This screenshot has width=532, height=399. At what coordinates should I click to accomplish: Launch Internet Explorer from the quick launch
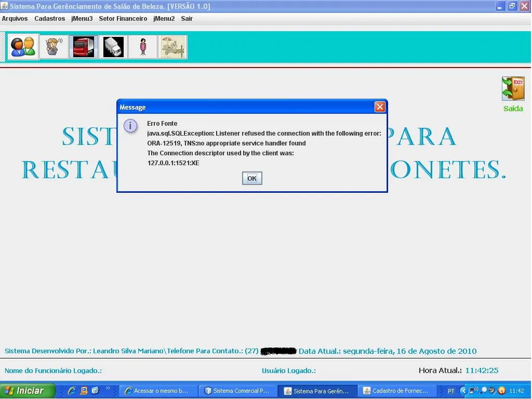[72, 391]
